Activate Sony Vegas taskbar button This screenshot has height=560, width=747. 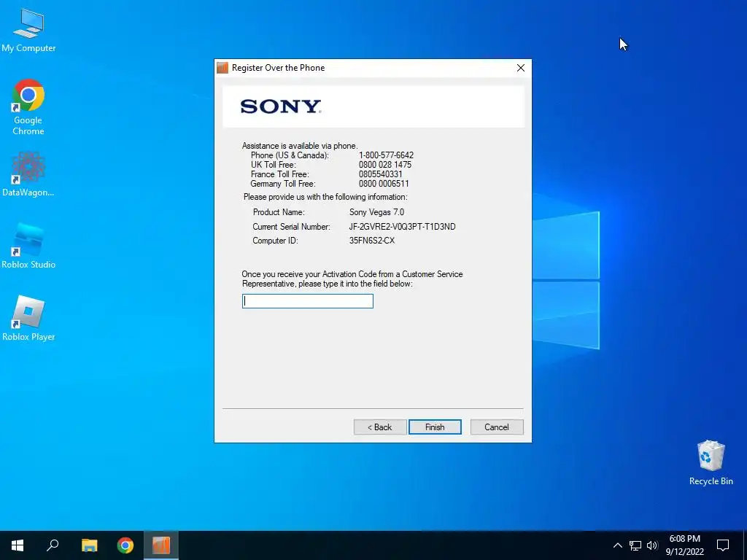[161, 545]
